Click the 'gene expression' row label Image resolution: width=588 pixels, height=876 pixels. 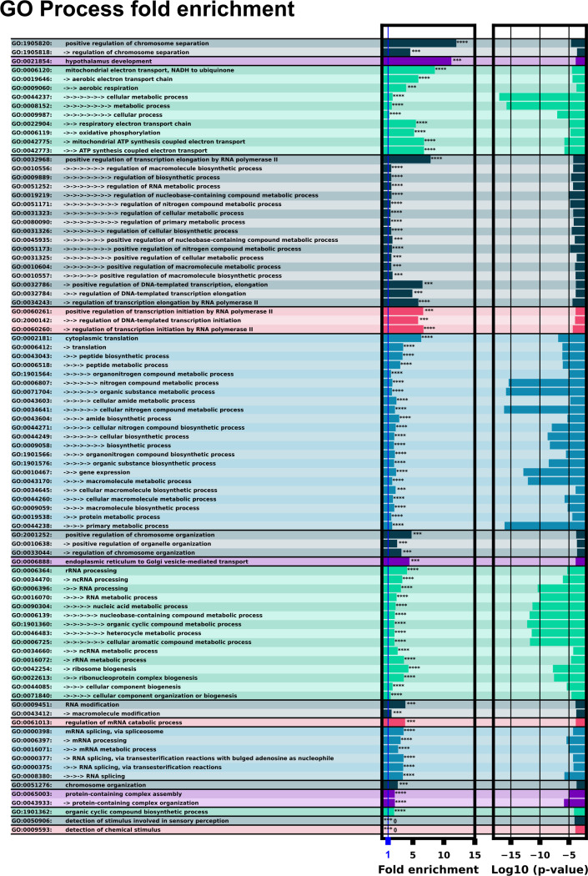pos(104,472)
